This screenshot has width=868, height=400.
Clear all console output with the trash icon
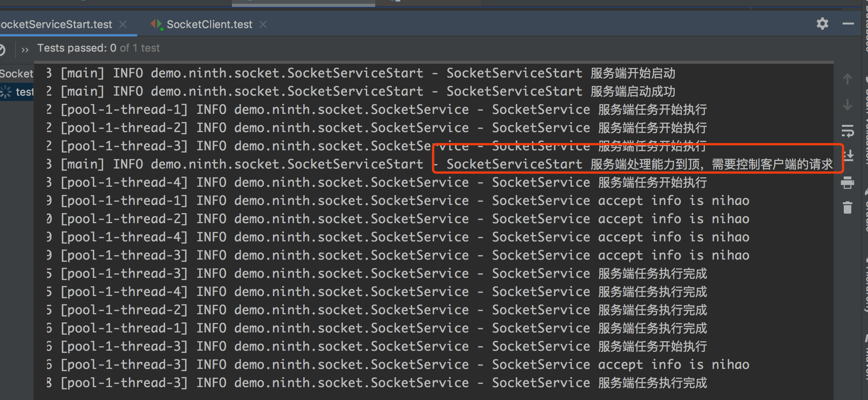(x=848, y=208)
